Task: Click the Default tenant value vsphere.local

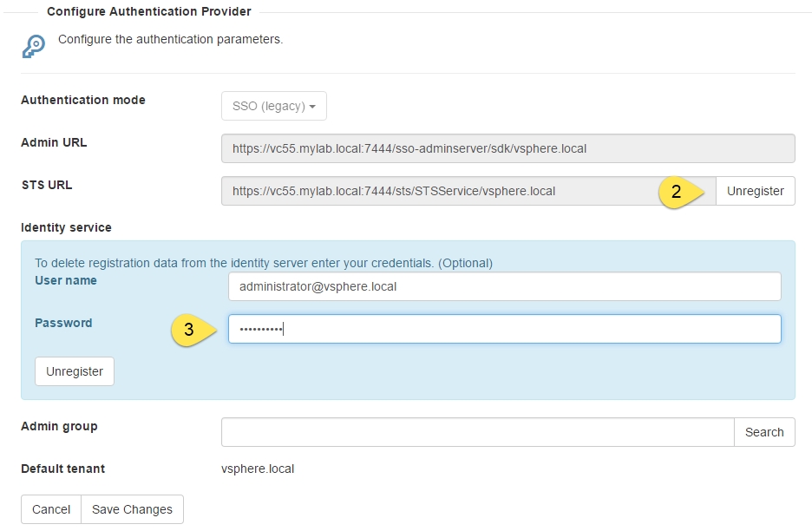Action: [x=258, y=469]
